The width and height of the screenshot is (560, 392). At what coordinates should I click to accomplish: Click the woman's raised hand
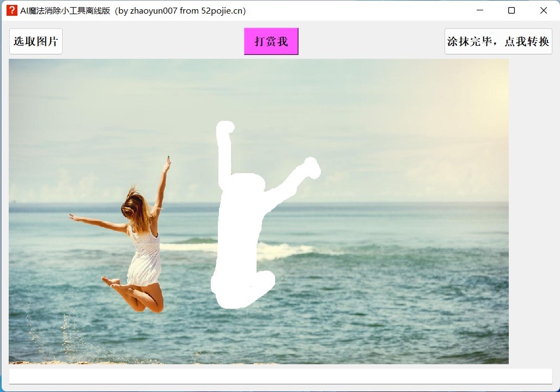tap(167, 164)
